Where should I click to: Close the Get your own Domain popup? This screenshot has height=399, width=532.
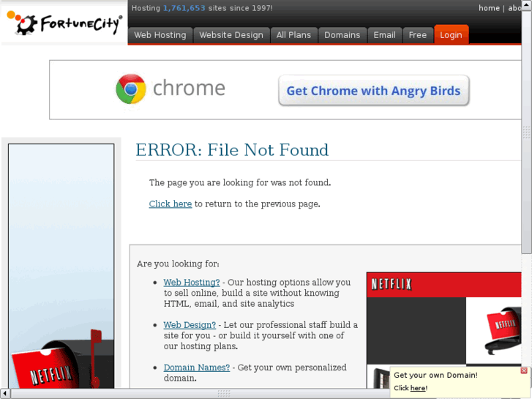point(524,370)
